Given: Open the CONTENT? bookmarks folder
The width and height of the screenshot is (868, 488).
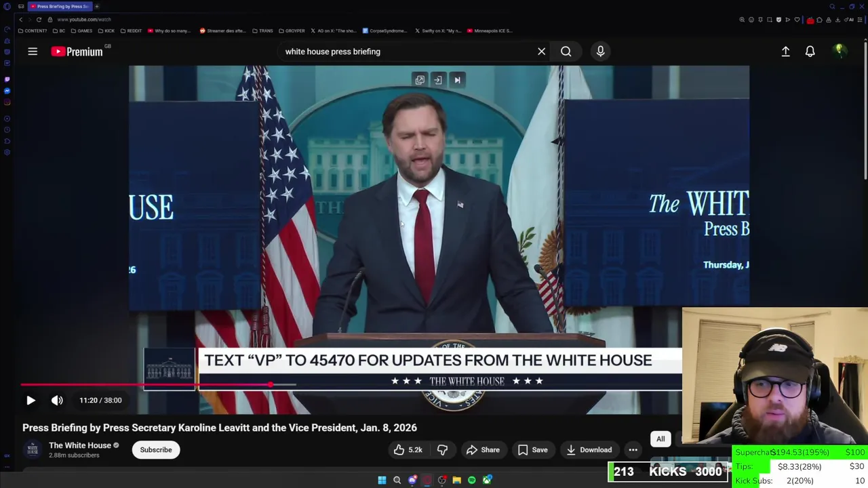Looking at the screenshot, I should [33, 30].
